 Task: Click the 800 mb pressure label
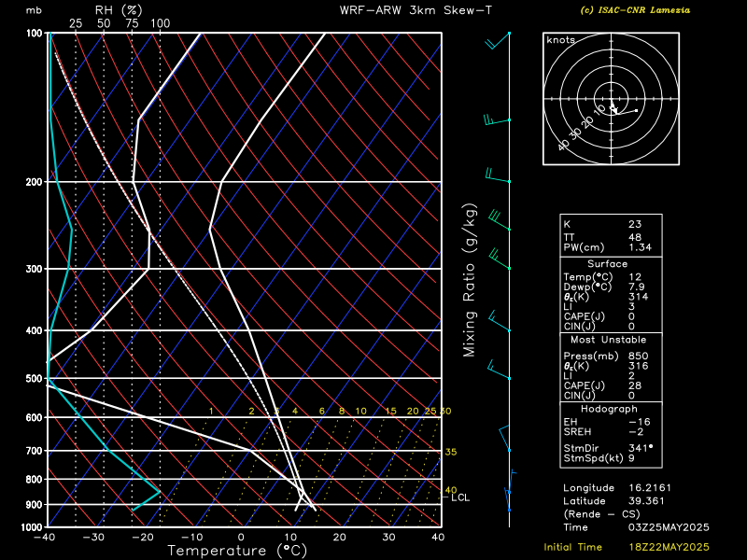tap(35, 480)
